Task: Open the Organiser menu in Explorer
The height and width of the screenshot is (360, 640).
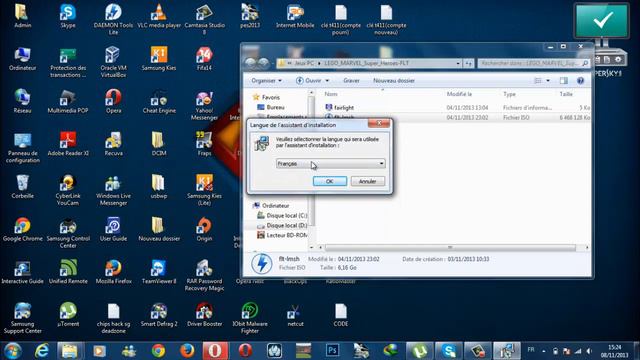Action: point(266,81)
